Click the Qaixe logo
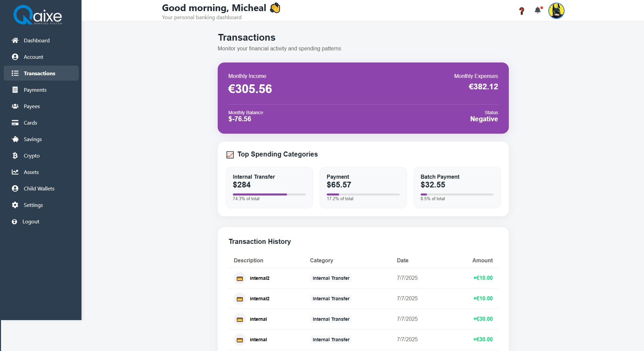644x351 pixels. [x=38, y=15]
